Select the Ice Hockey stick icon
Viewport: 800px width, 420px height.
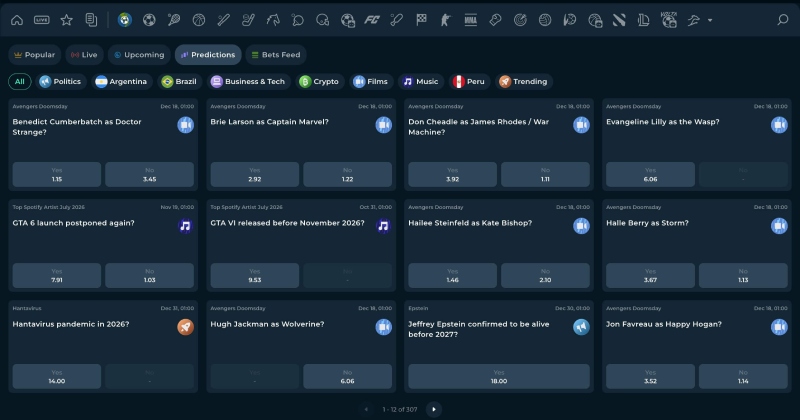[248, 20]
